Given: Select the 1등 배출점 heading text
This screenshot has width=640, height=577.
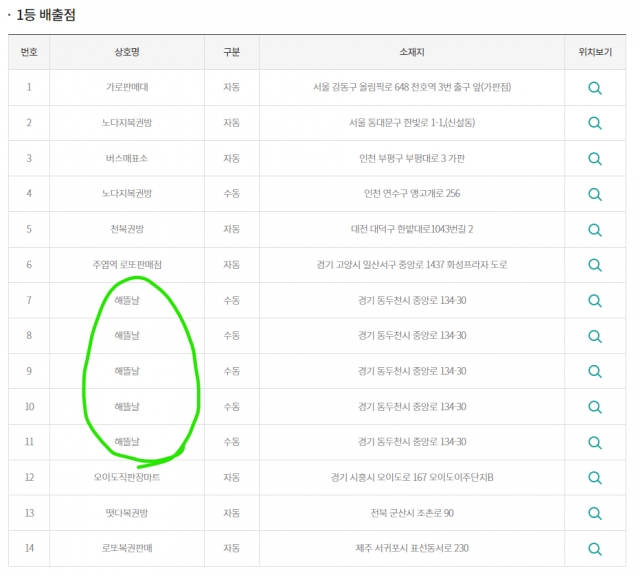Looking at the screenshot, I should (46, 15).
